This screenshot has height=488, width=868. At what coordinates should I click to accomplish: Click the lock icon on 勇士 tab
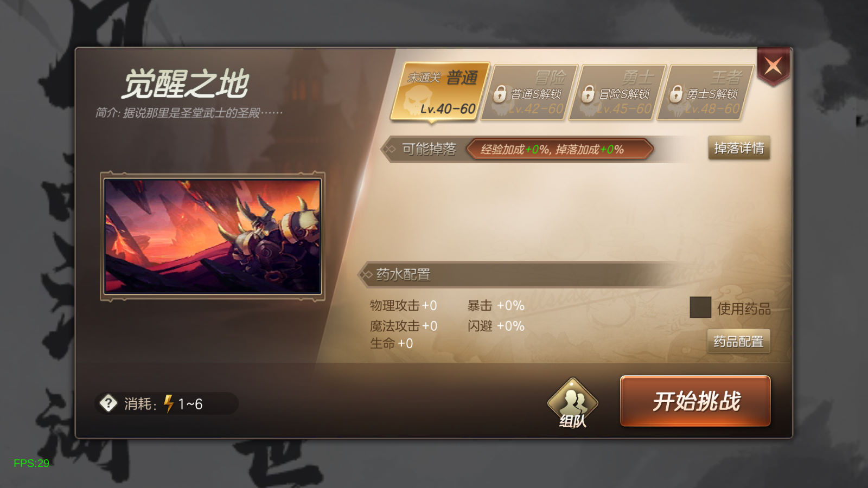(588, 94)
